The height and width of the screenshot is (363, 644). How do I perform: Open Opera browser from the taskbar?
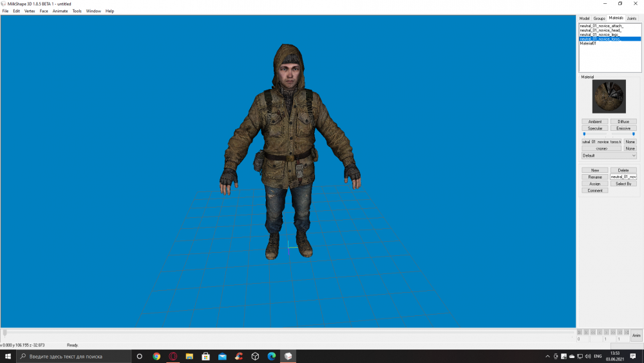tap(173, 357)
